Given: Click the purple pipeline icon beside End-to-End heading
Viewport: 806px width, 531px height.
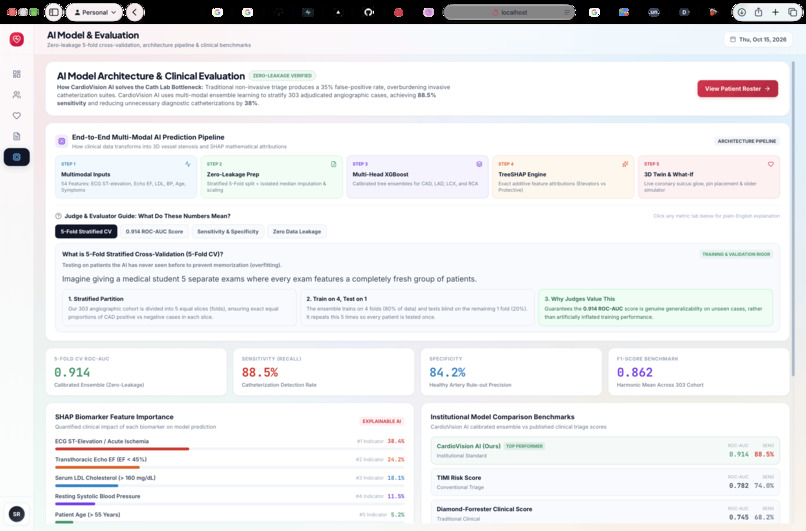Looking at the screenshot, I should 62,141.
